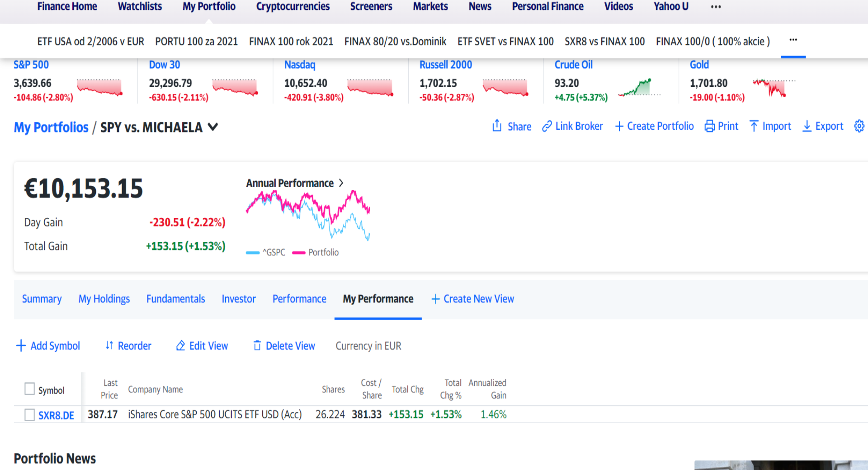Check the SXR8.DE row checkbox
868x470 pixels.
[x=29, y=415]
